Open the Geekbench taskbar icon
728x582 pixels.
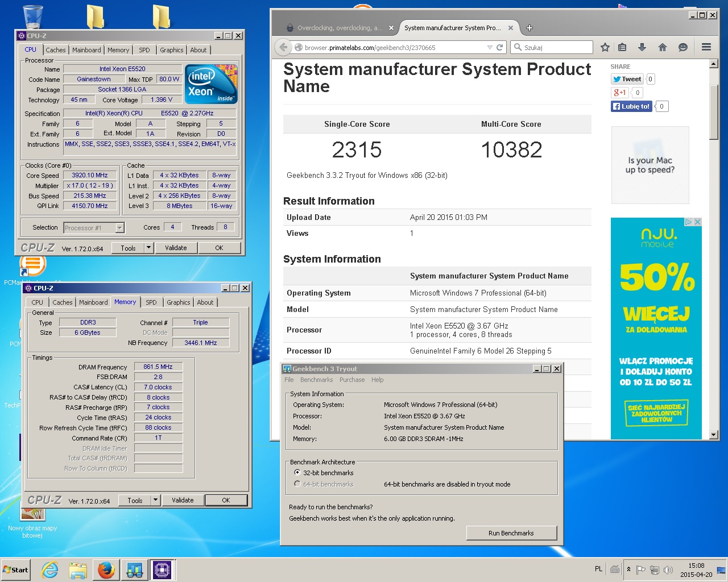(135, 570)
